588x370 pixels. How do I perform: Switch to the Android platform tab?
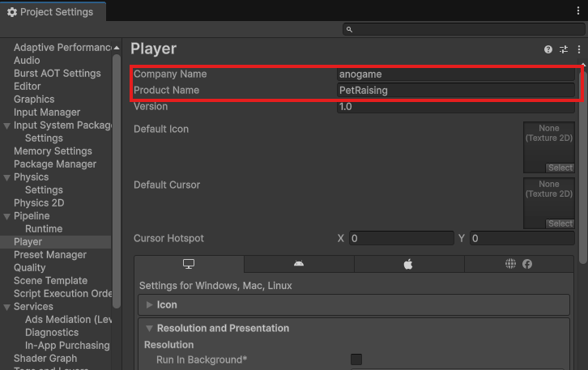coord(299,264)
